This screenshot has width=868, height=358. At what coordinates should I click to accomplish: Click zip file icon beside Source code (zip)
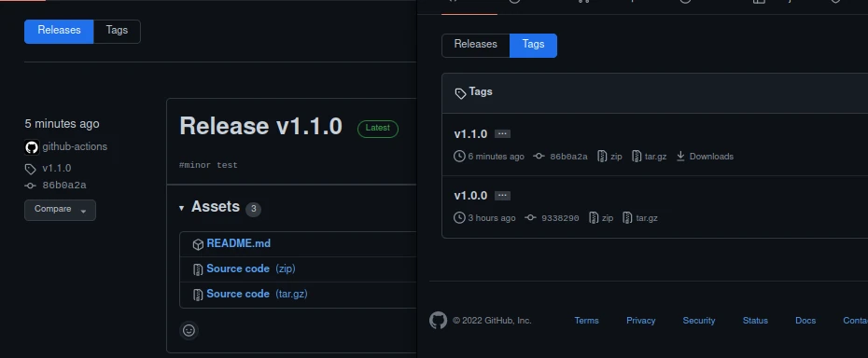[x=198, y=269]
